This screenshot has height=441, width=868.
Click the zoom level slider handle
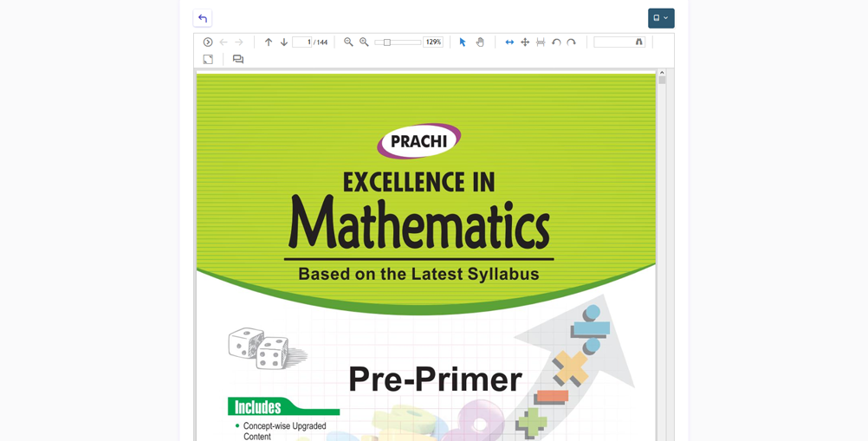[387, 42]
